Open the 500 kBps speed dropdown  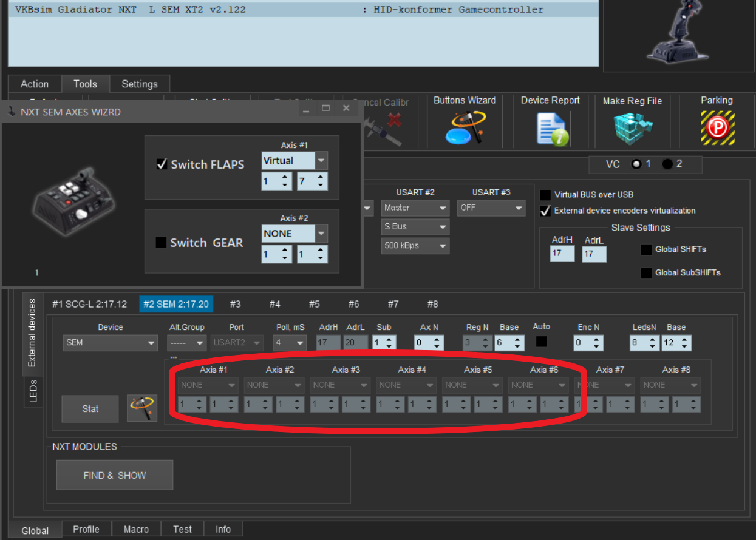[415, 246]
